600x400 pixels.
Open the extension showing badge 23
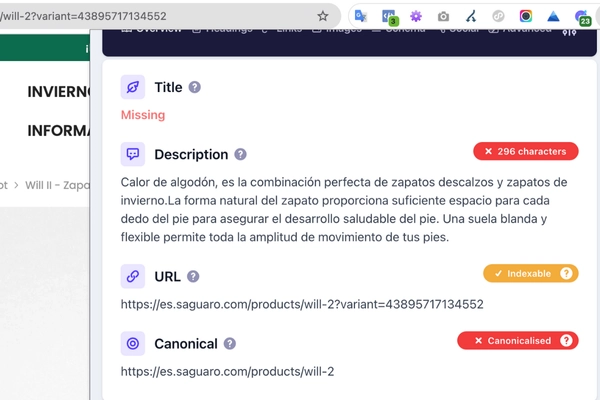(582, 17)
